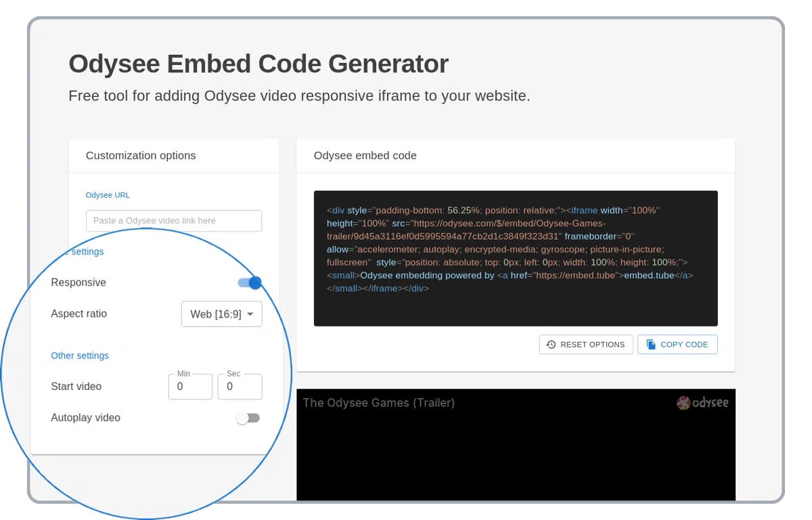Click the arrow in the Aspect ratio selector
Screen dimensions: 812x520
click(250, 314)
